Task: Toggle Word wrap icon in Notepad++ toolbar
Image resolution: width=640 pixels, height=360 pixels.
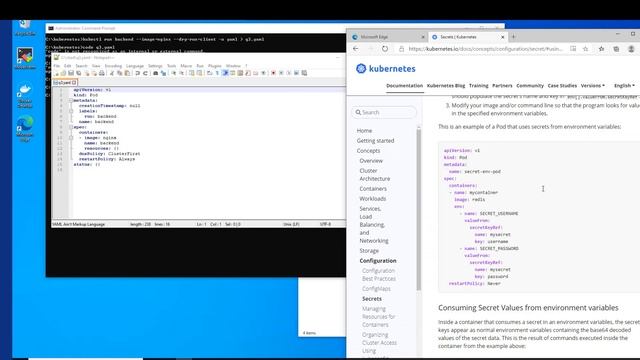Action: click(209, 73)
